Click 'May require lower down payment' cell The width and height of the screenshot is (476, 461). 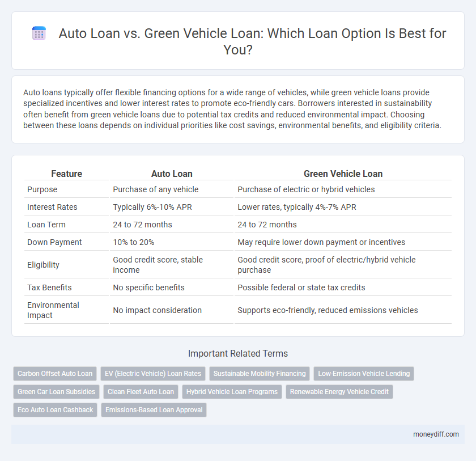pos(343,242)
